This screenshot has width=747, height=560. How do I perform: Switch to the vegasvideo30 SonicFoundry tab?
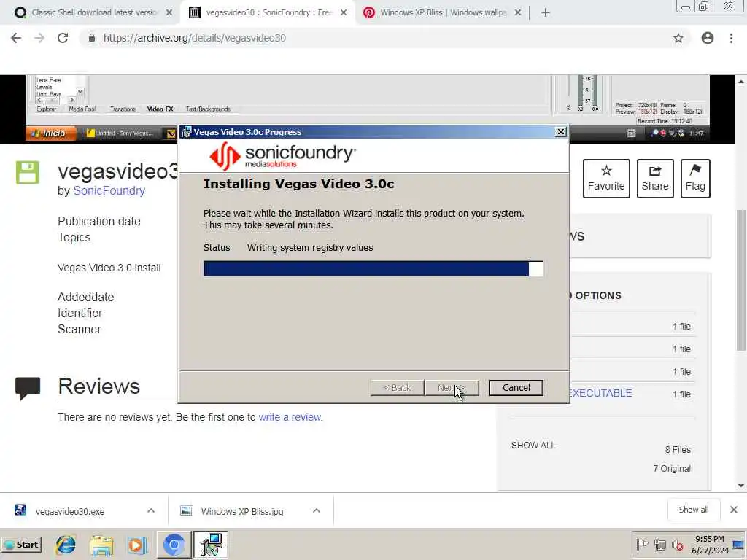(268, 12)
